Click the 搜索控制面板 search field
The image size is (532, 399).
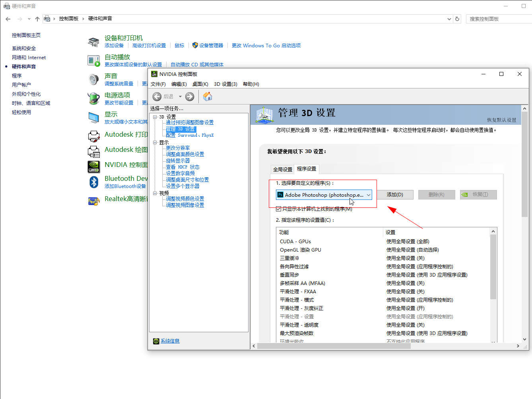(499, 19)
